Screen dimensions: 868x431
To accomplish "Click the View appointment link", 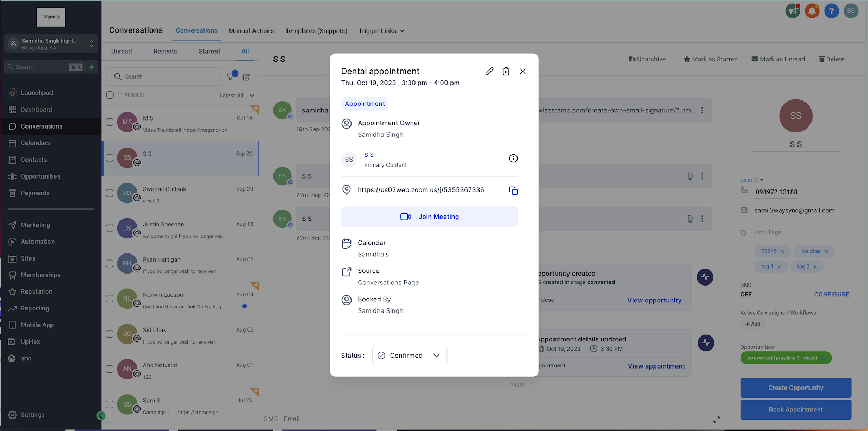I will pos(656,366).
